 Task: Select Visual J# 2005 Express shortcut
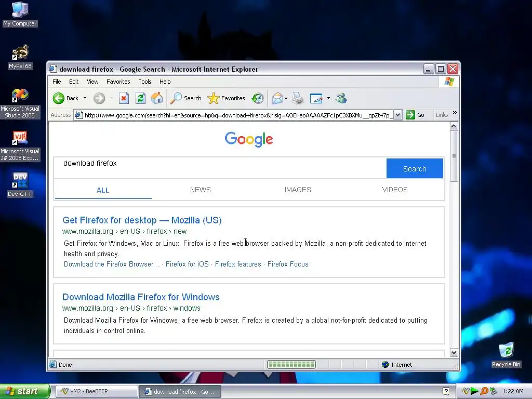(x=20, y=146)
